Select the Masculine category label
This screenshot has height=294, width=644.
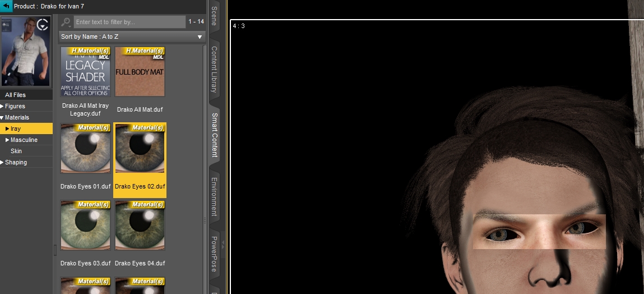point(24,140)
